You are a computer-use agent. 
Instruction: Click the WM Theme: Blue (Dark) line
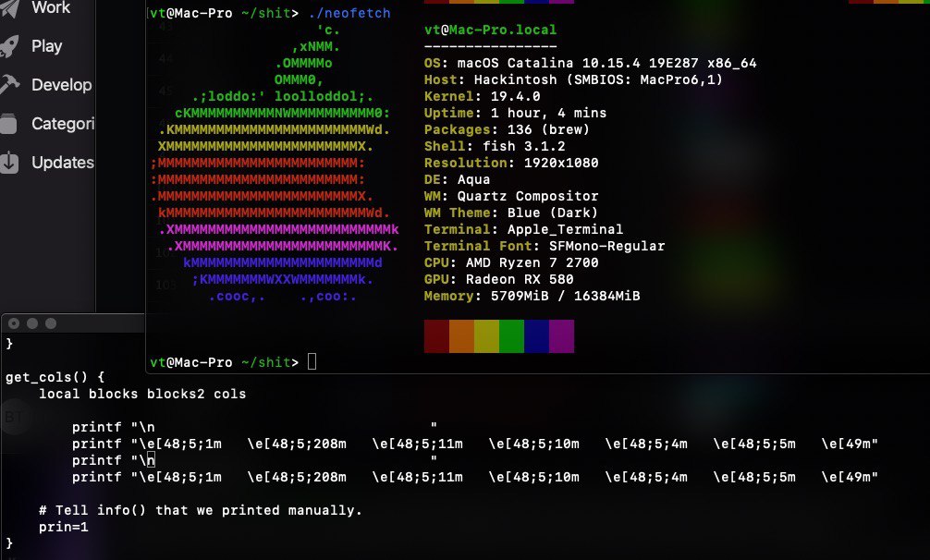tap(511, 213)
